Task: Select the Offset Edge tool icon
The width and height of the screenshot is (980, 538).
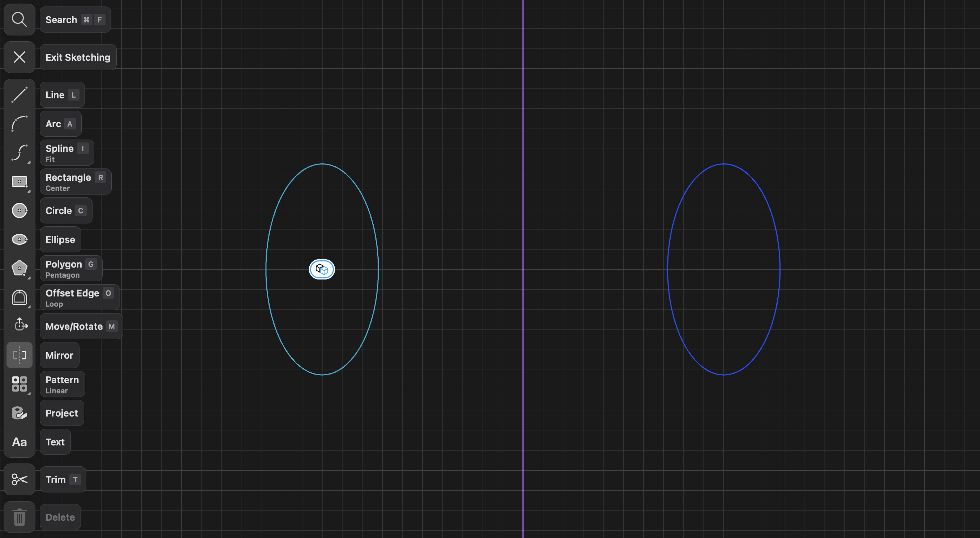Action: 20,297
